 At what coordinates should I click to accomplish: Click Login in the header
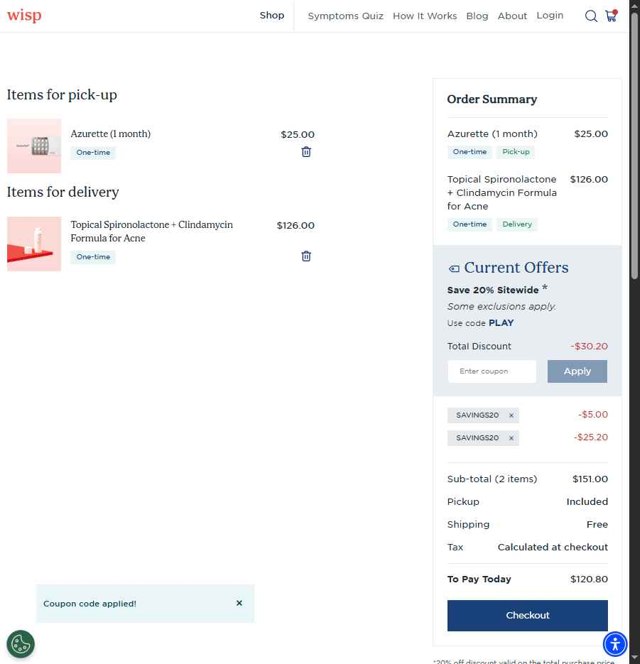pyautogui.click(x=550, y=16)
